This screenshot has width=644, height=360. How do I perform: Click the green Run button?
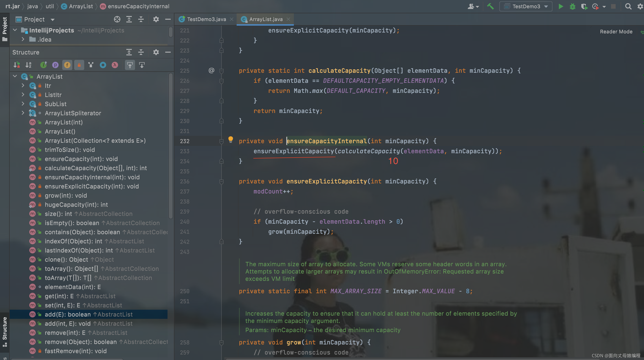pyautogui.click(x=561, y=6)
